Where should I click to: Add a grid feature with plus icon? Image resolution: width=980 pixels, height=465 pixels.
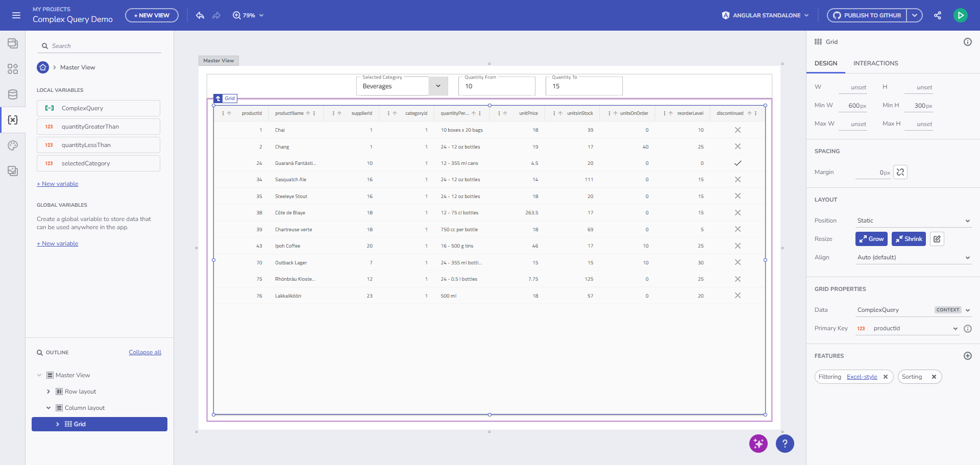pyautogui.click(x=967, y=356)
